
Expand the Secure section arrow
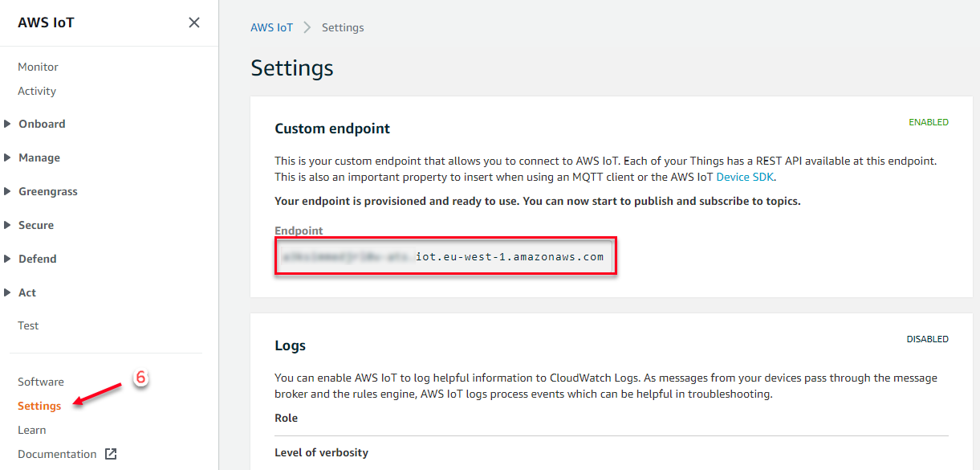(x=7, y=225)
